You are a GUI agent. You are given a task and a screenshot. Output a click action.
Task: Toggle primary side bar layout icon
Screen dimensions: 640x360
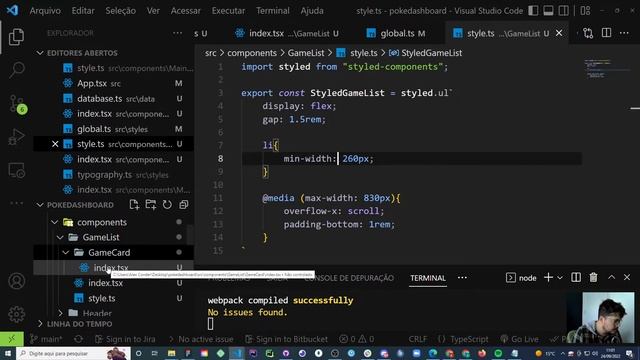533,11
